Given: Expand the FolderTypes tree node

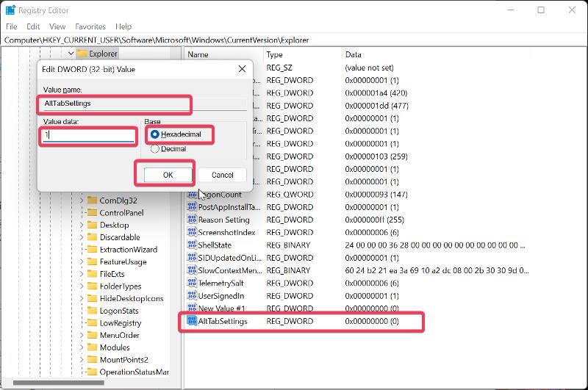Looking at the screenshot, I should (x=82, y=286).
